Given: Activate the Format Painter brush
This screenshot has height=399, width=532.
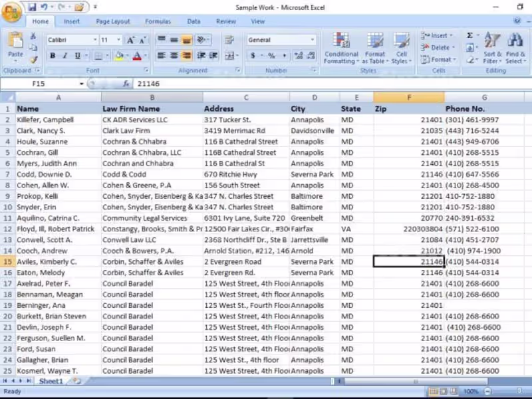Looking at the screenshot, I should pos(33,59).
